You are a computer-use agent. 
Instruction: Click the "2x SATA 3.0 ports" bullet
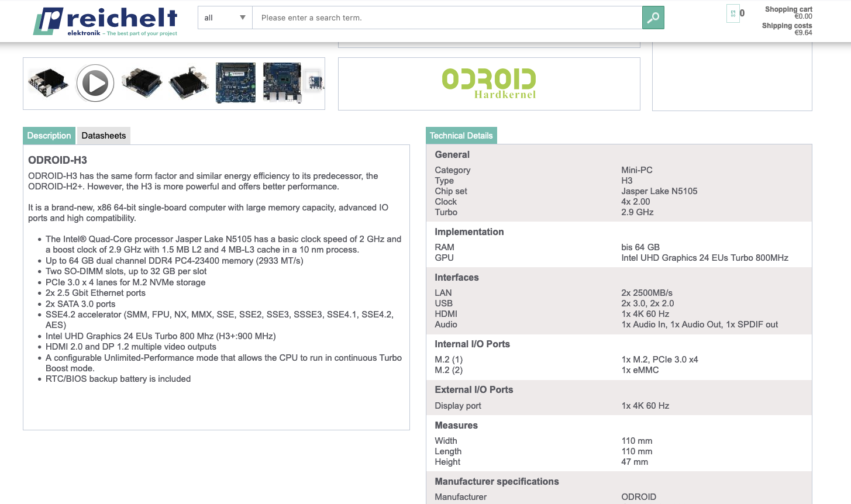(x=81, y=304)
